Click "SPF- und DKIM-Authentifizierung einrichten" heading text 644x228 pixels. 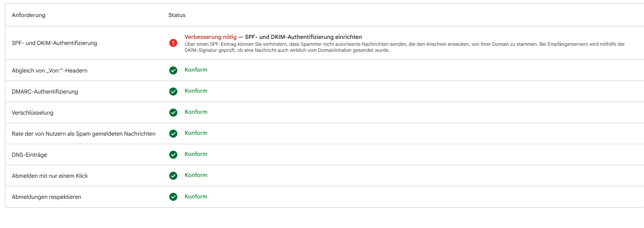pyautogui.click(x=303, y=37)
